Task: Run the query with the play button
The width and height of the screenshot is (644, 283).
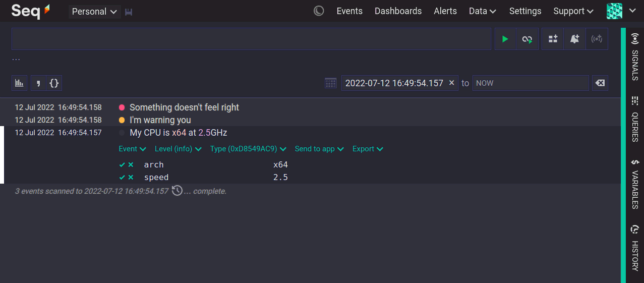Action: pyautogui.click(x=505, y=39)
